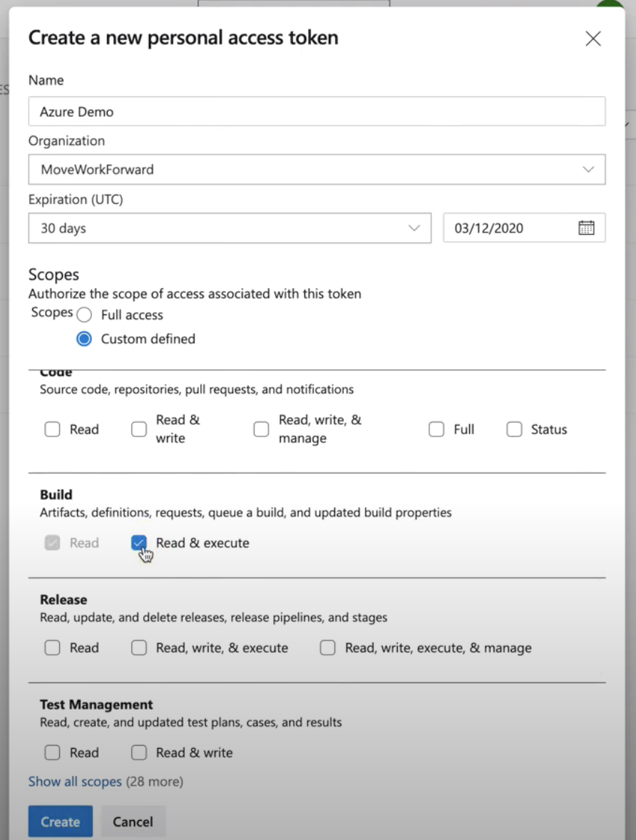636x840 pixels.
Task: Close the personal access token dialog
Action: tap(593, 39)
